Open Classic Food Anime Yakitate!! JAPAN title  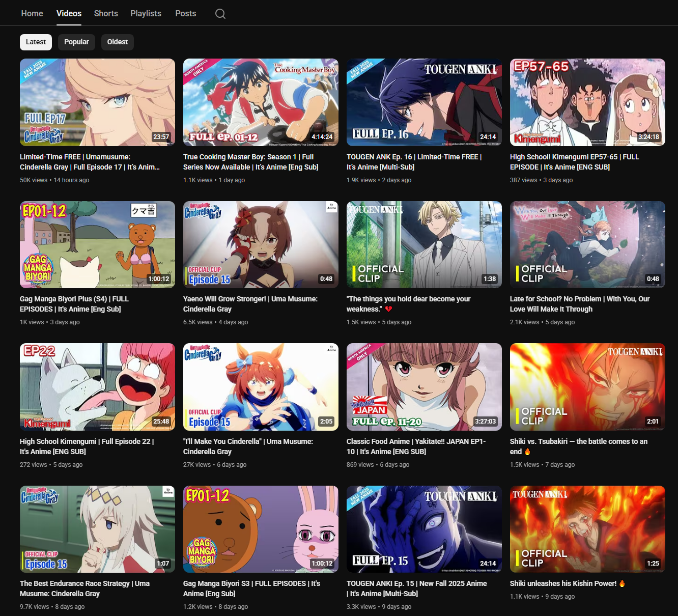(416, 446)
